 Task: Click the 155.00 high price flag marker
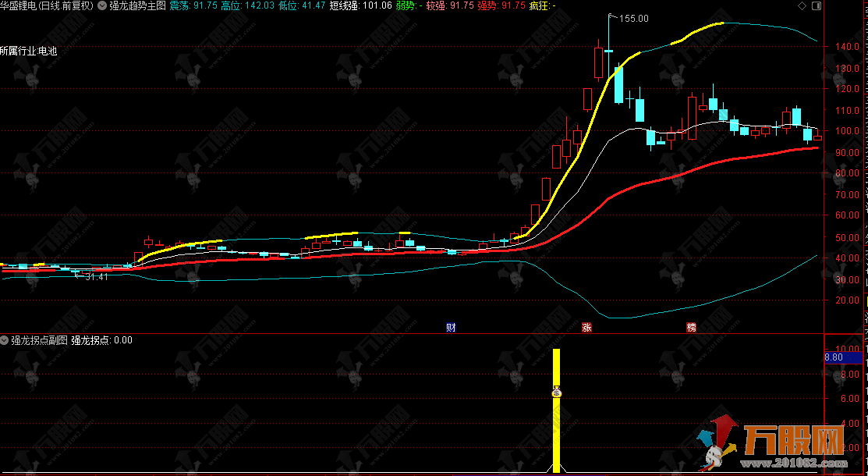633,18
